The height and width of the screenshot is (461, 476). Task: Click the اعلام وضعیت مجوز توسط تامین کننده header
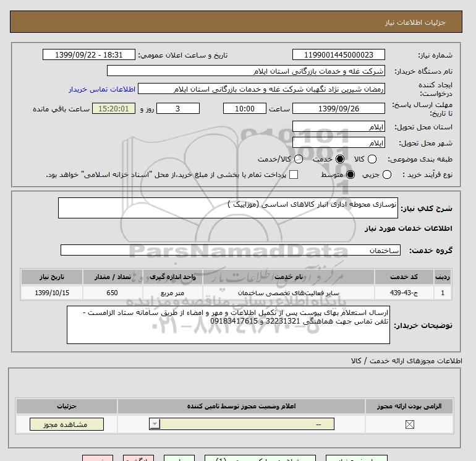tap(241, 406)
